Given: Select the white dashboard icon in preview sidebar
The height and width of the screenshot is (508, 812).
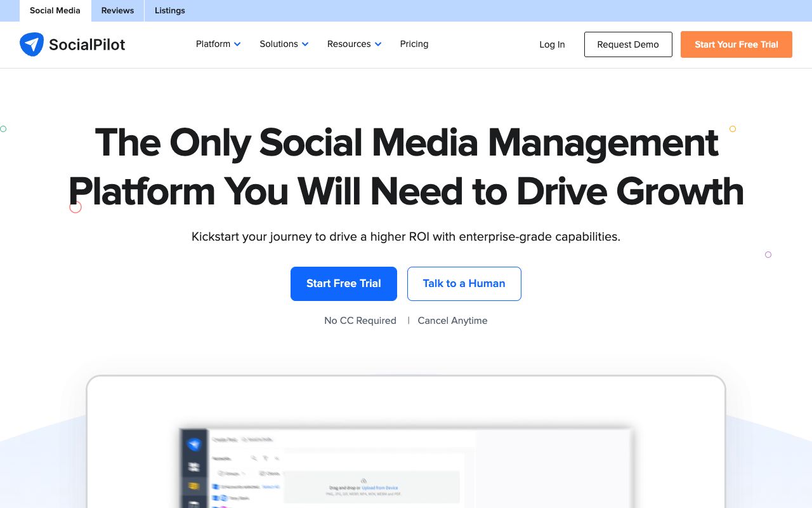Looking at the screenshot, I should pyautogui.click(x=195, y=467).
